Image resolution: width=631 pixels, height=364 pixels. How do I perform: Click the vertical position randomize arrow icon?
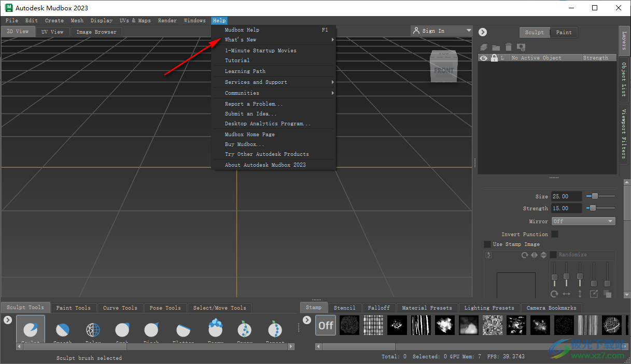pyautogui.click(x=580, y=294)
